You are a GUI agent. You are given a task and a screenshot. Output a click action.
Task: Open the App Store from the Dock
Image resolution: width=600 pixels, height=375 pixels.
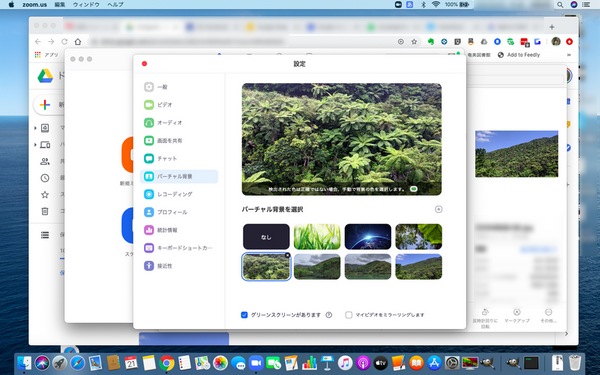point(434,363)
